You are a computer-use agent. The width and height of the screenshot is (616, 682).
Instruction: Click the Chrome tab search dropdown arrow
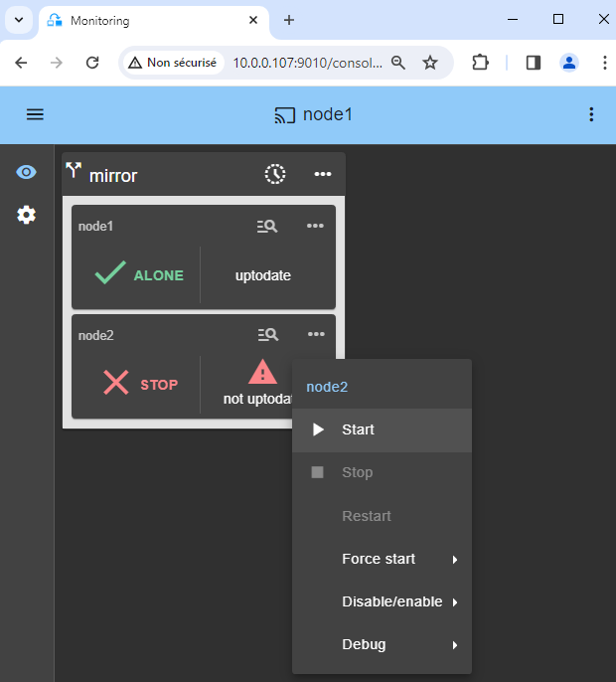coord(19,20)
